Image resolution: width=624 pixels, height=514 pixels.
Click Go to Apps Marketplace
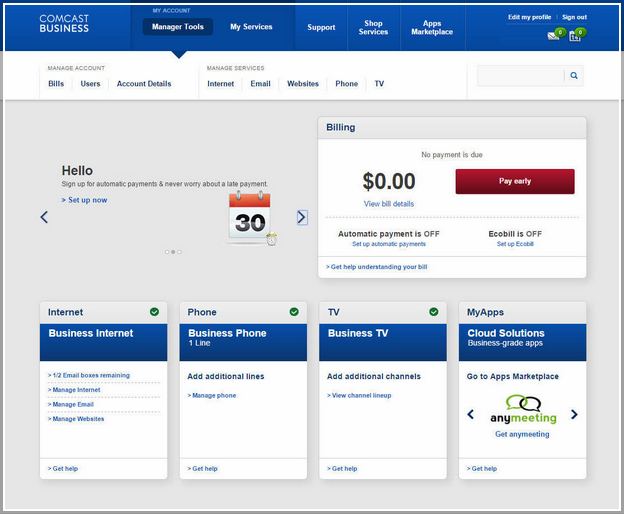513,376
